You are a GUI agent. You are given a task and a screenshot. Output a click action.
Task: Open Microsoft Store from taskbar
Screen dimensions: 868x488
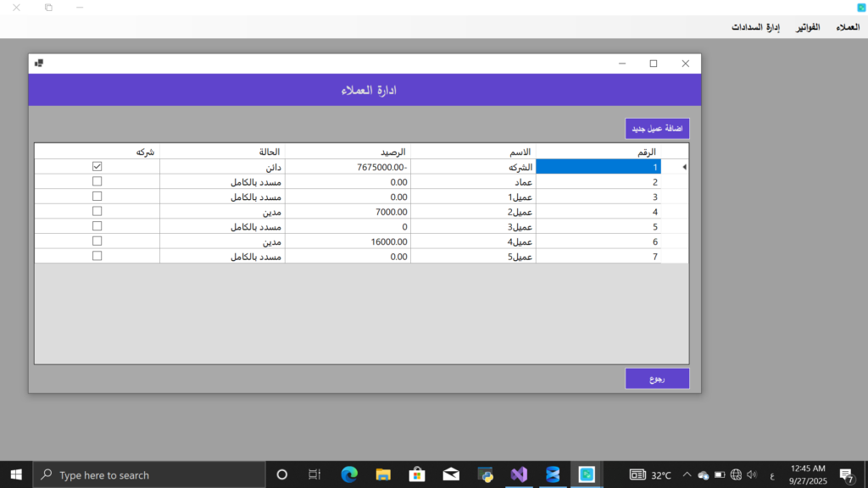pyautogui.click(x=417, y=474)
